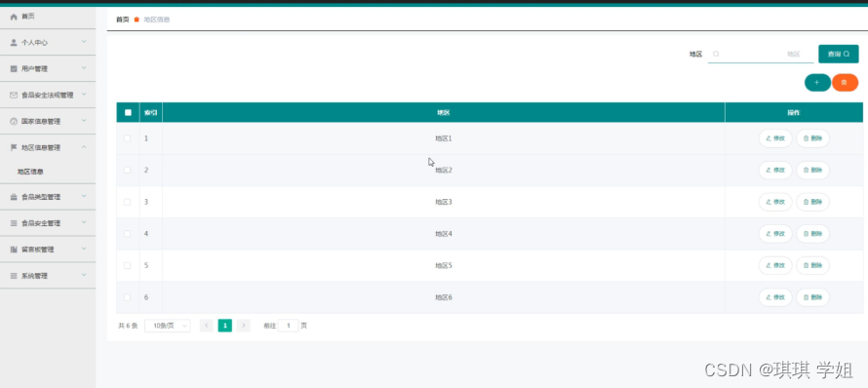Click 删除 for row 地区5
The image size is (868, 388).
[x=812, y=266]
